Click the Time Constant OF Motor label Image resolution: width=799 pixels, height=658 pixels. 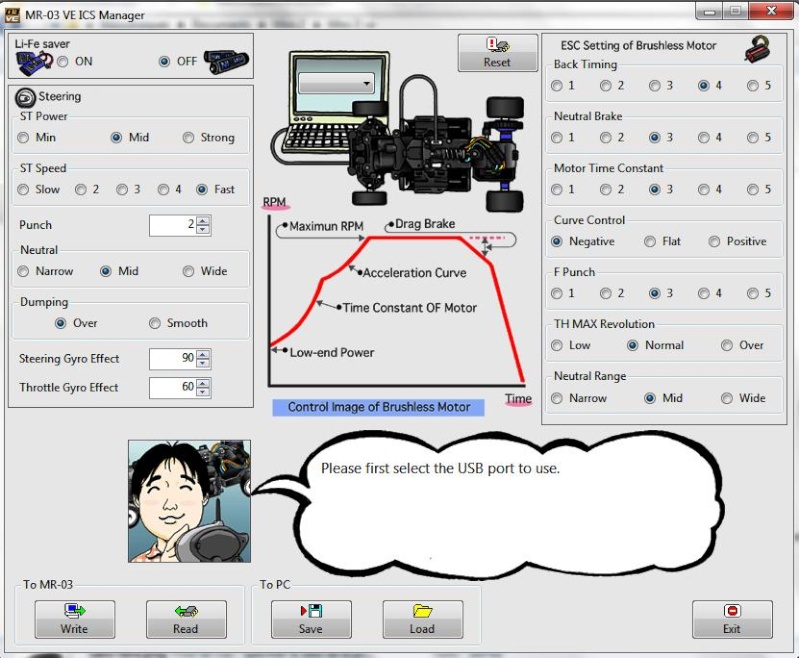tap(409, 308)
